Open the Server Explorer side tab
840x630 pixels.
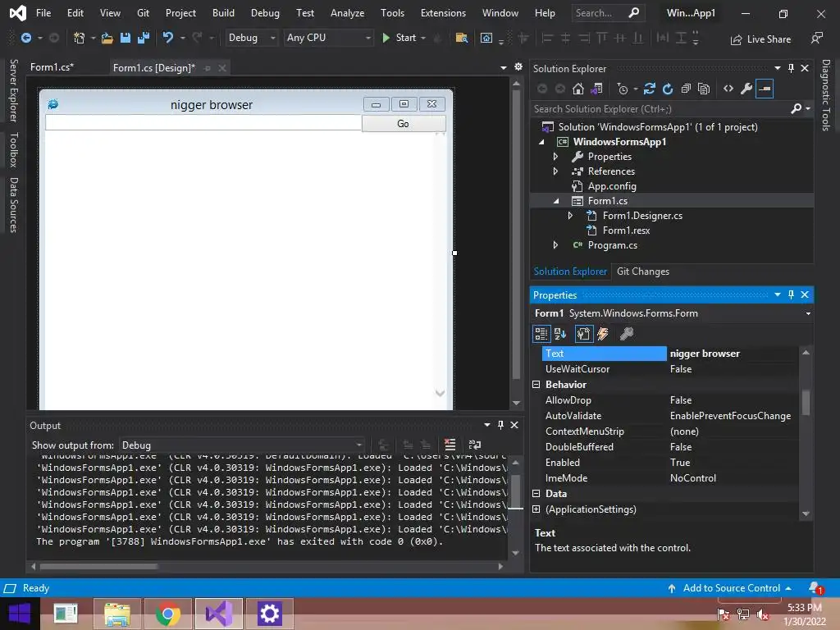pyautogui.click(x=14, y=90)
